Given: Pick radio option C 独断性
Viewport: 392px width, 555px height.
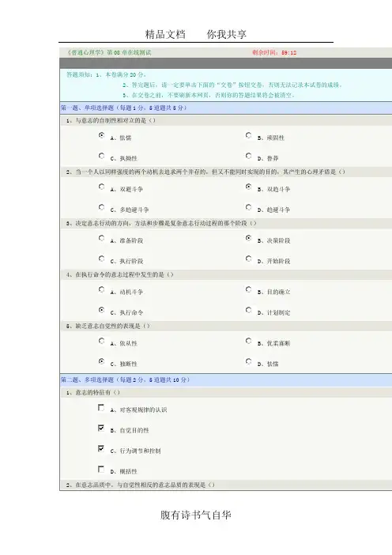Looking at the screenshot, I should click(101, 361).
